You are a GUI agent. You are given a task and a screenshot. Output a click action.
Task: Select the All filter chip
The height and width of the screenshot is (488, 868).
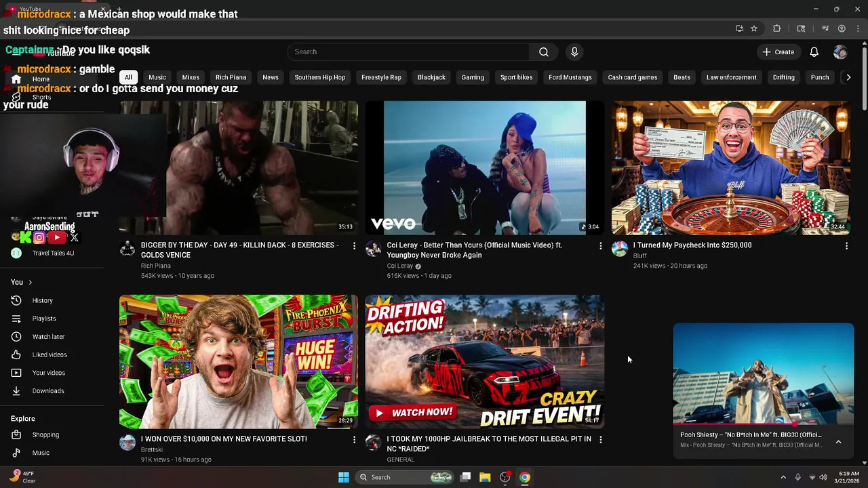point(128,77)
